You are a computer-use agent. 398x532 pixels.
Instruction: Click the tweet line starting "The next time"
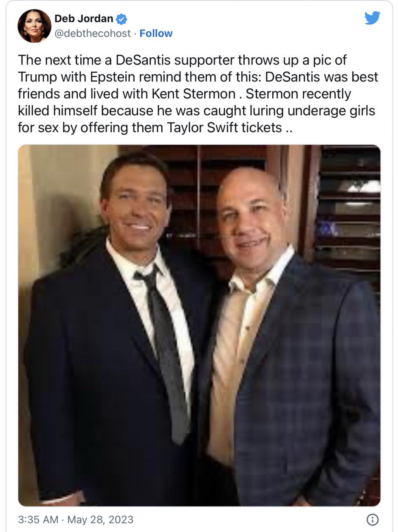(182, 60)
